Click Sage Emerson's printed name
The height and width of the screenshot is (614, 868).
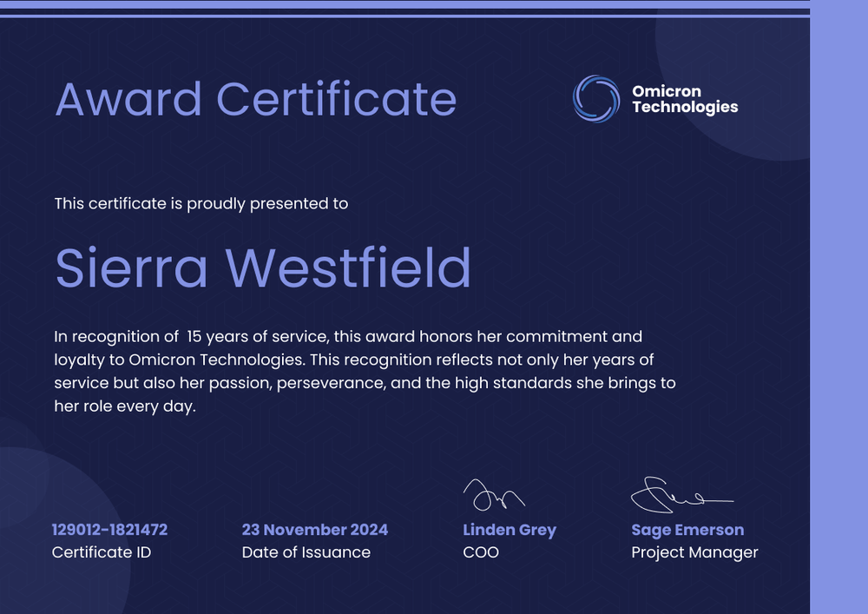(x=687, y=530)
